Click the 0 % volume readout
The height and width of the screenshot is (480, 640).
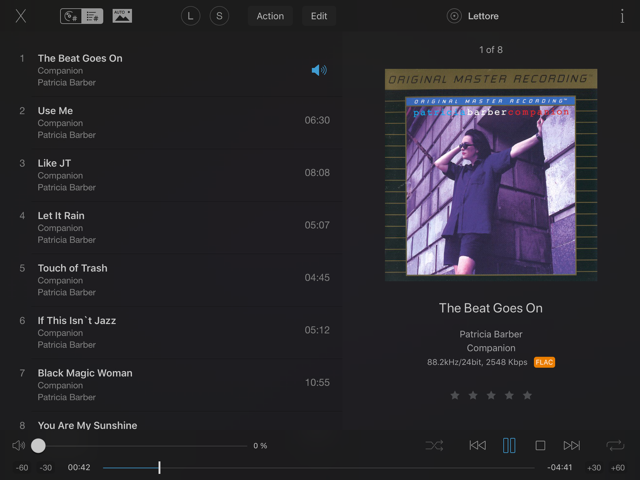click(260, 446)
